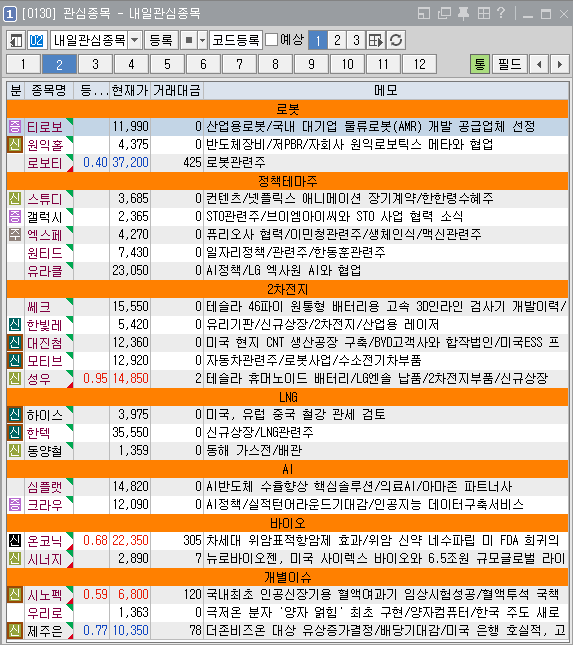
Task: Click the black 신 badge on the 온코닉 row
Action: tap(15, 541)
